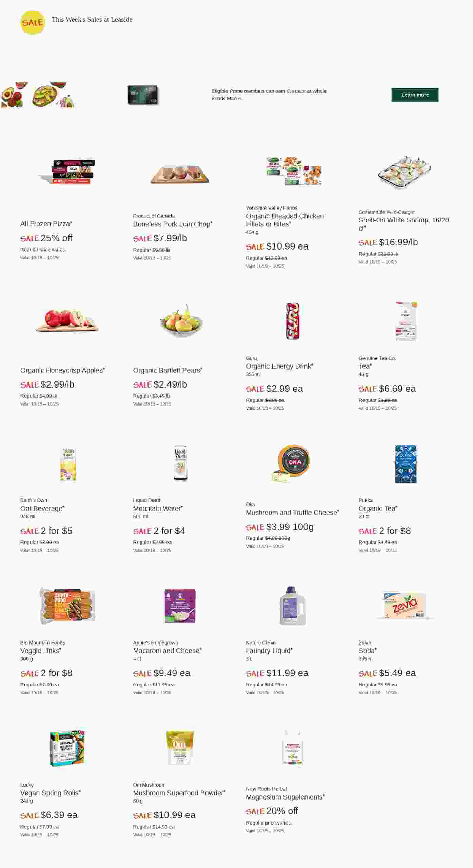
Task: Select the Boneless Pork Loin Chop image
Action: click(180, 174)
